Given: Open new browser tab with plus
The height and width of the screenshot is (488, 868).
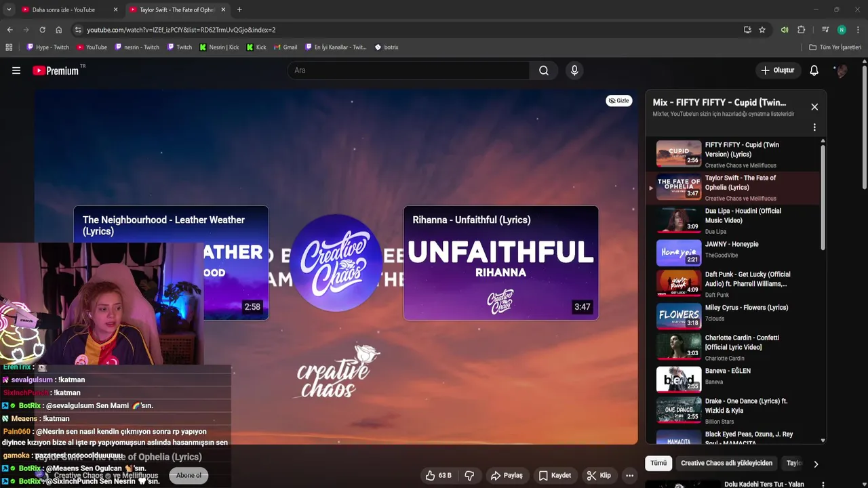Looking at the screenshot, I should point(239,9).
